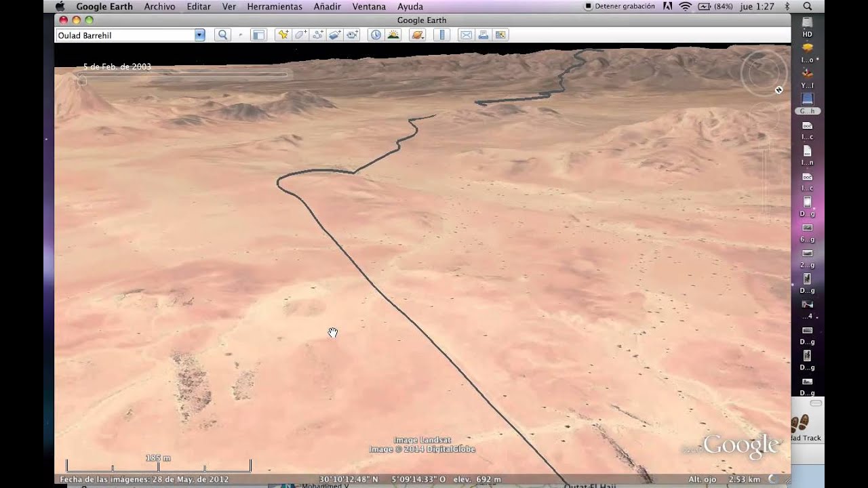Open the Archivo menu
Viewport: 868px width, 488px height.
click(x=159, y=6)
